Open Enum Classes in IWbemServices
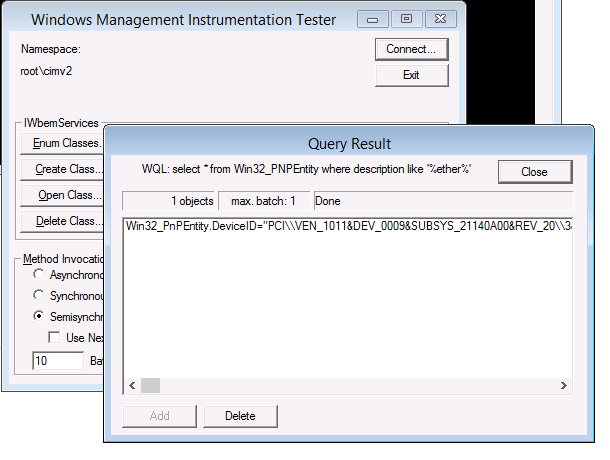The width and height of the screenshot is (610, 460). [62, 143]
